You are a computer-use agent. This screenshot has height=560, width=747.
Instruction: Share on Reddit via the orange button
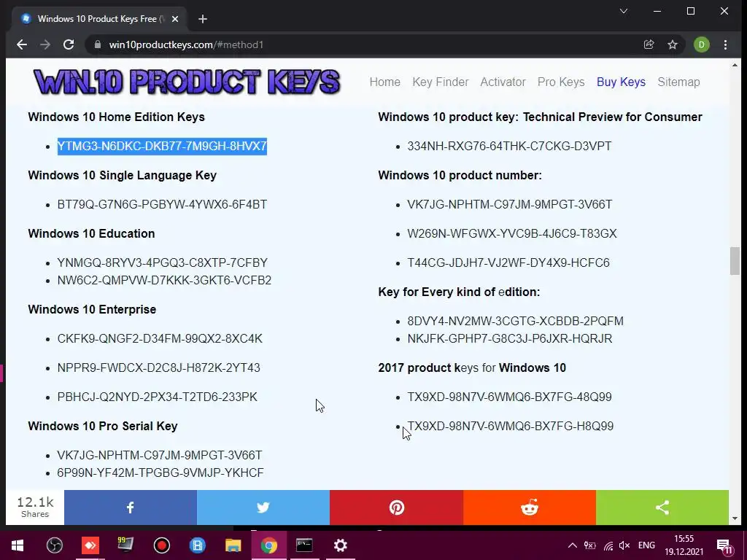coord(530,507)
